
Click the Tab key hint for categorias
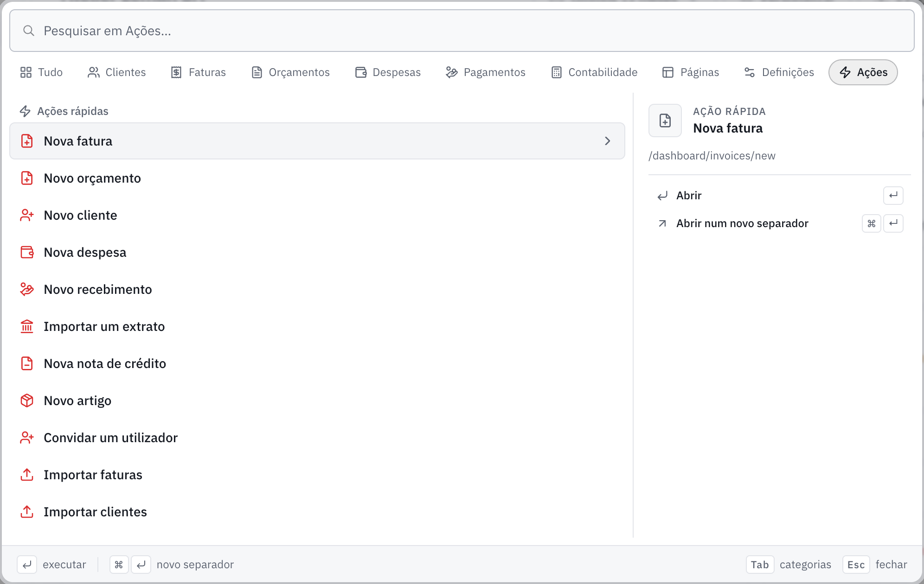tap(760, 565)
